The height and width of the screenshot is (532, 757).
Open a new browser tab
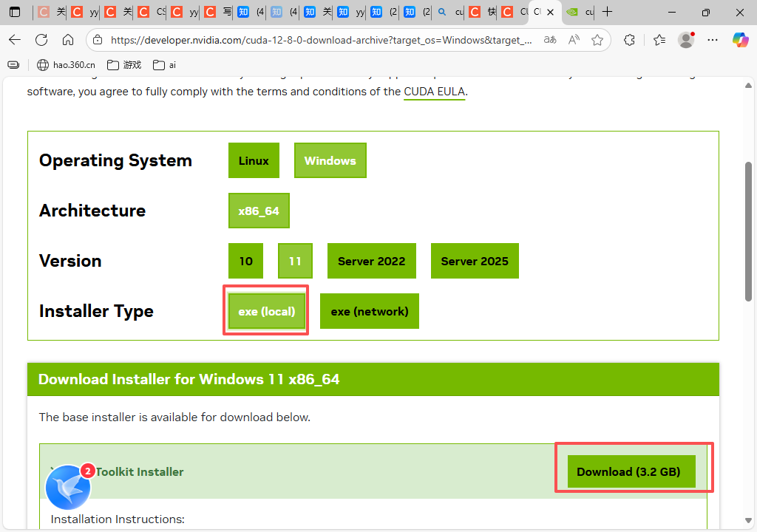(608, 12)
